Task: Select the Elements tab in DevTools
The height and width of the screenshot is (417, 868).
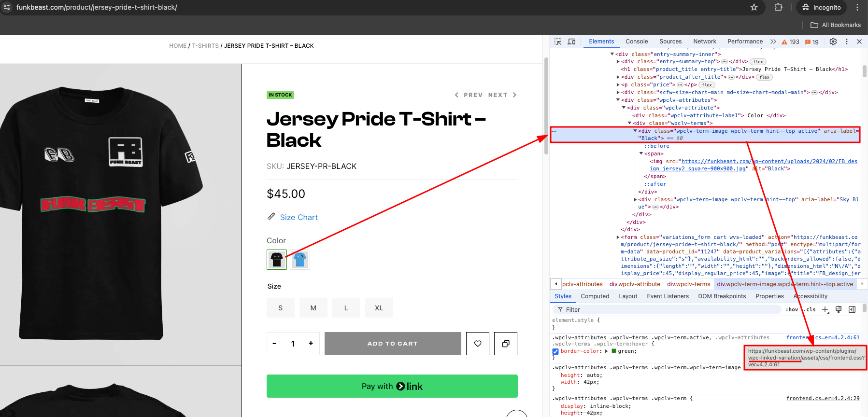Action: click(601, 42)
